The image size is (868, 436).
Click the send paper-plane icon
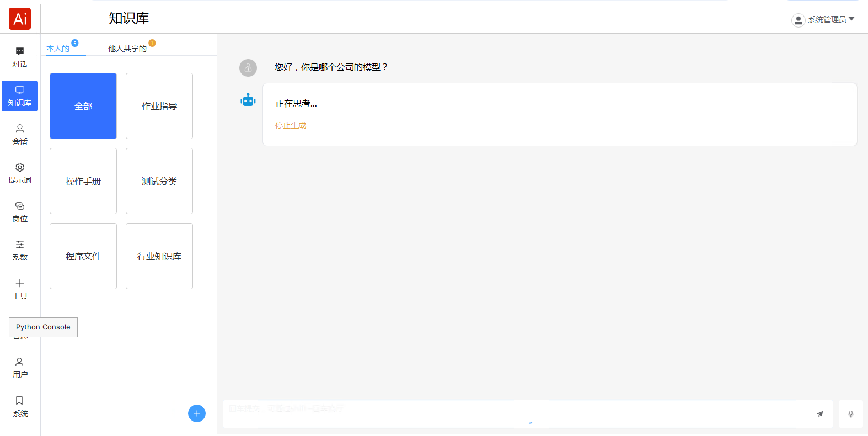coord(819,414)
